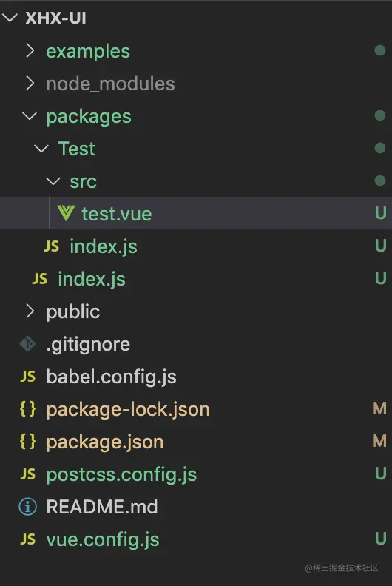Expand the public folder
This screenshot has width=392, height=586.
pyautogui.click(x=30, y=311)
